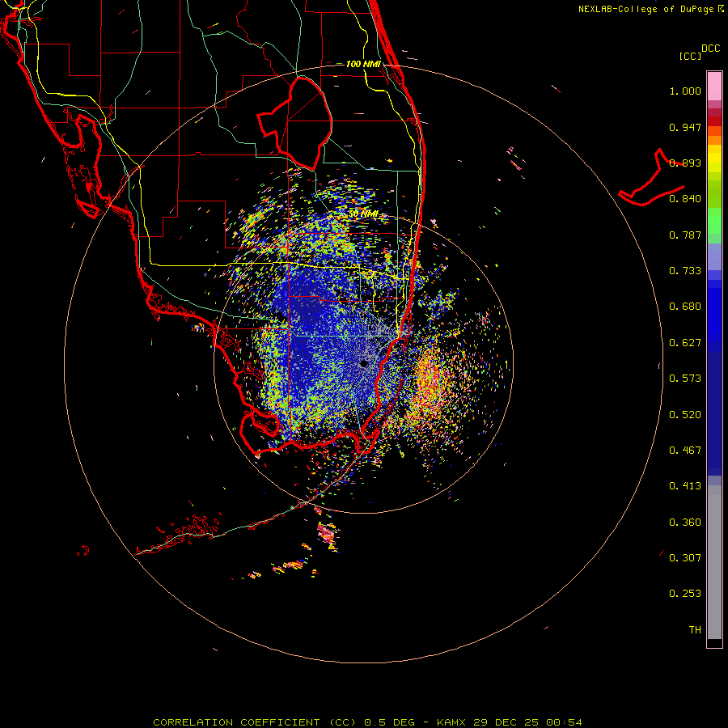Click the TH threshold label
728x728 pixels.
tap(695, 630)
